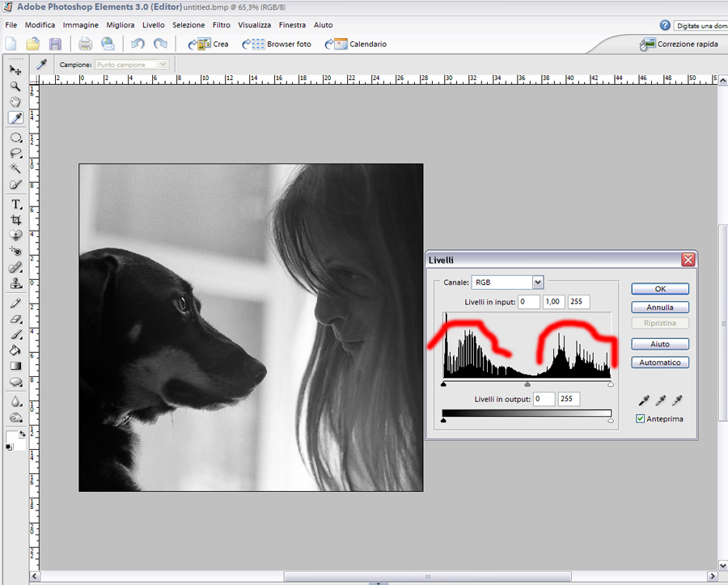Select the Gradient tool
The width and height of the screenshot is (728, 585).
pyautogui.click(x=15, y=366)
